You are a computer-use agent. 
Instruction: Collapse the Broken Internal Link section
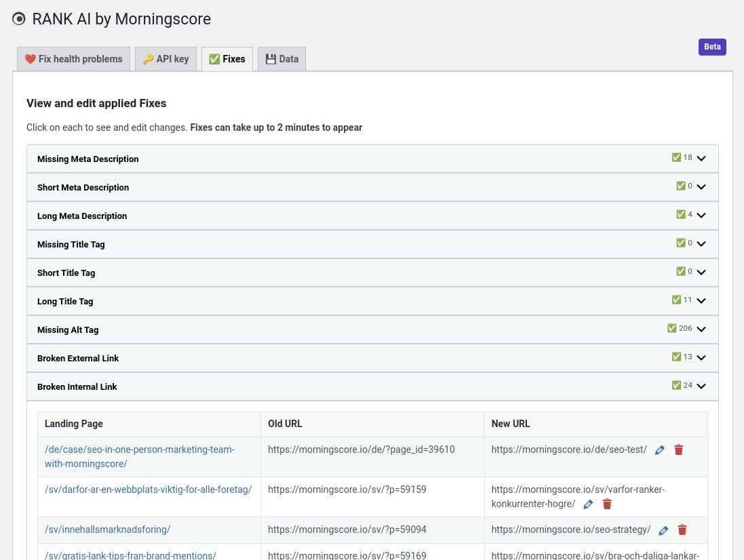[701, 386]
